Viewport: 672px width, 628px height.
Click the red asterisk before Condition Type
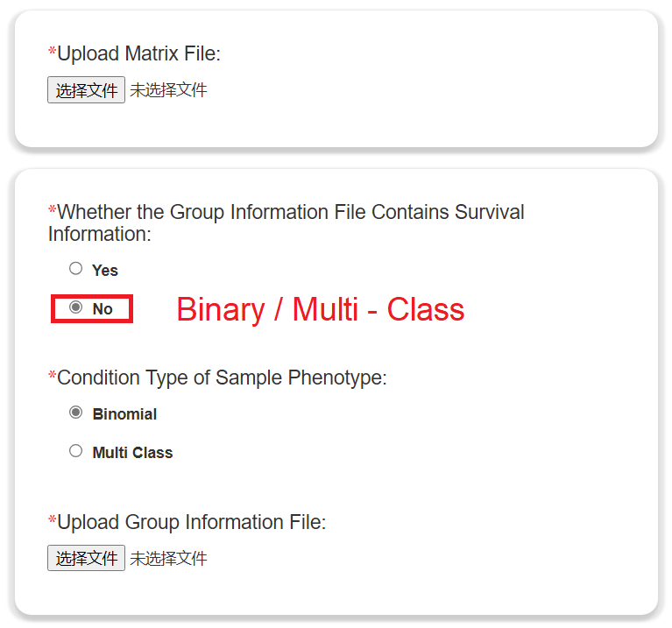[x=53, y=376]
